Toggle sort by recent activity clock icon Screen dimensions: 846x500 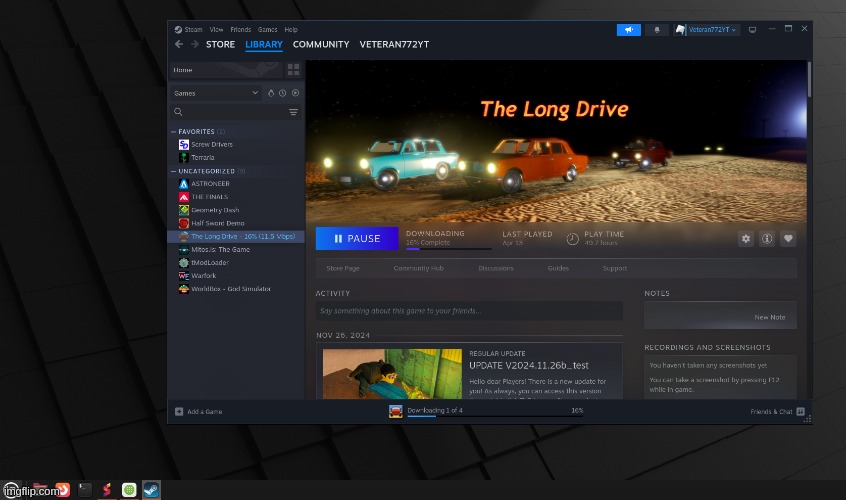pyautogui.click(x=283, y=93)
